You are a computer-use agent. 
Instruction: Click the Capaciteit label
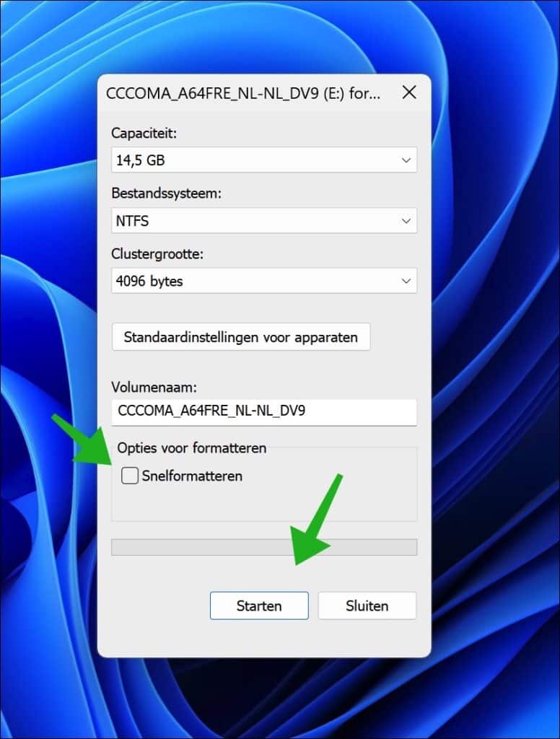click(x=144, y=133)
